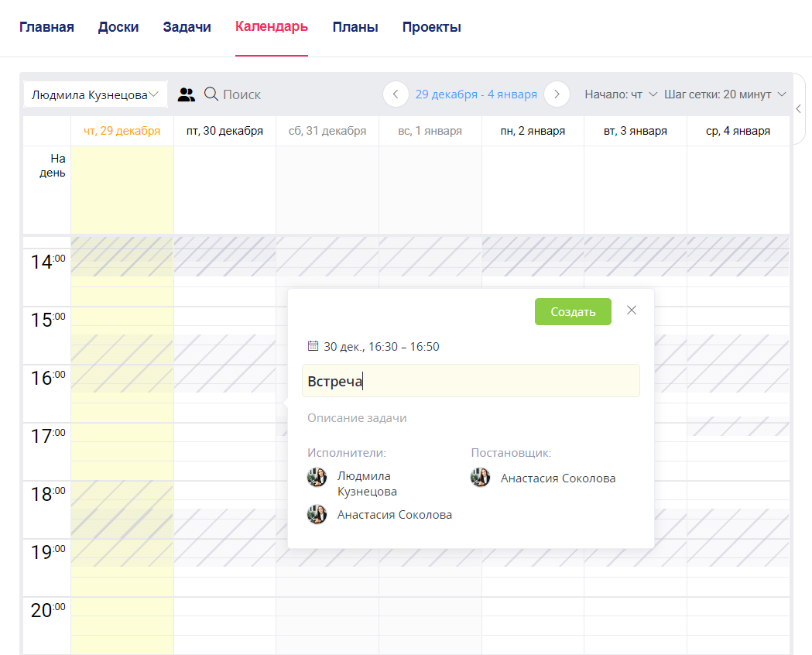Go to previous week with left arrow
Image resolution: width=812 pixels, height=655 pixels.
click(x=396, y=94)
